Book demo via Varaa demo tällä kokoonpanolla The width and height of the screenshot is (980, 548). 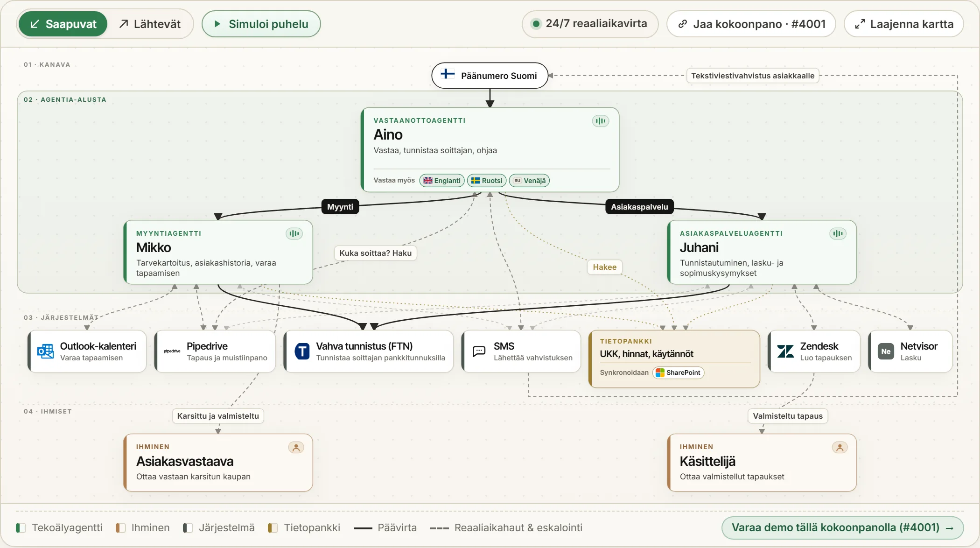pos(842,527)
